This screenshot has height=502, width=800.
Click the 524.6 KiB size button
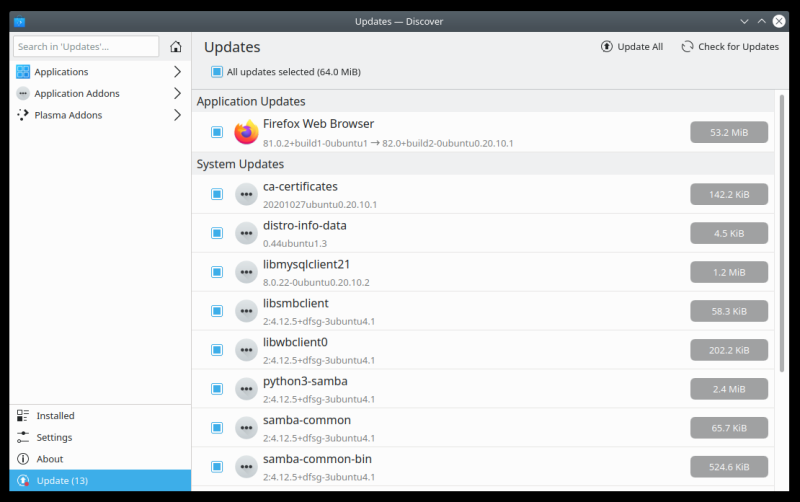coord(729,467)
